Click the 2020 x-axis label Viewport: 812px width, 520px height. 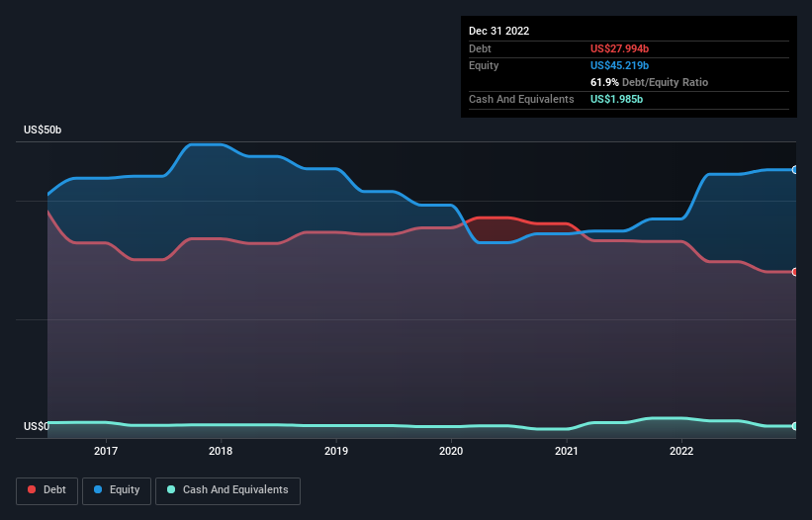click(x=451, y=451)
